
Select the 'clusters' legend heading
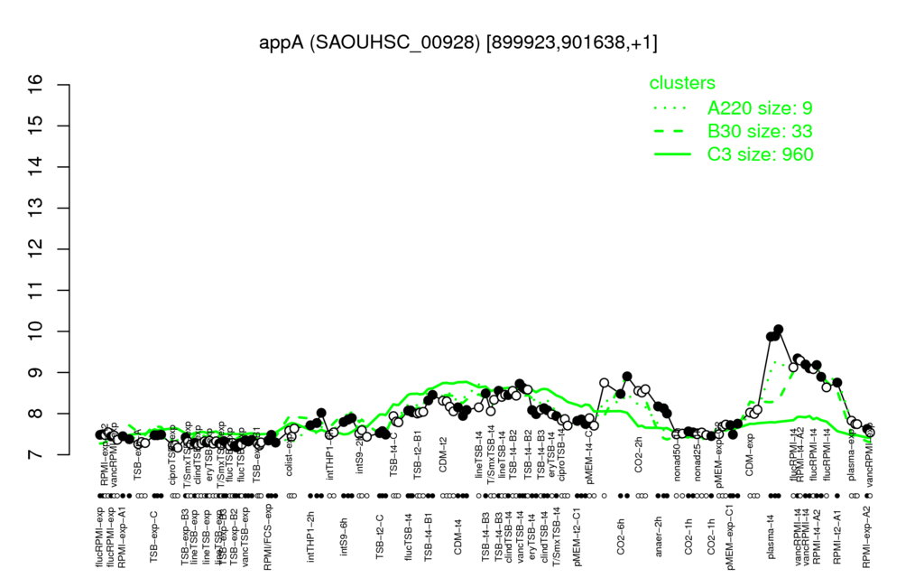pos(682,83)
